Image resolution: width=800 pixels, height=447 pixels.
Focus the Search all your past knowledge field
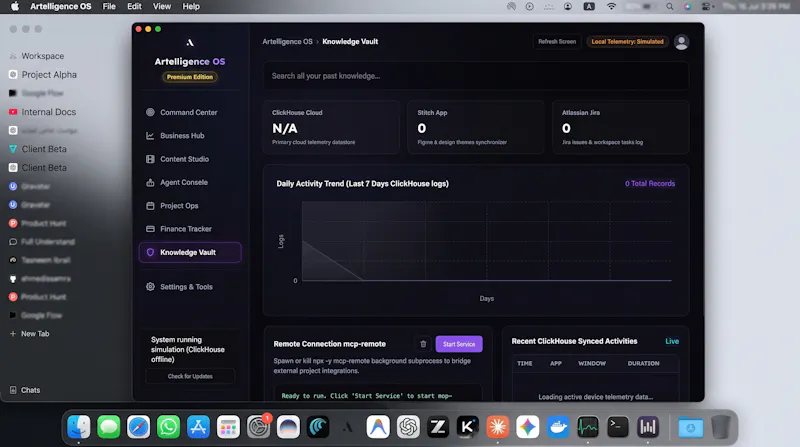click(x=476, y=76)
